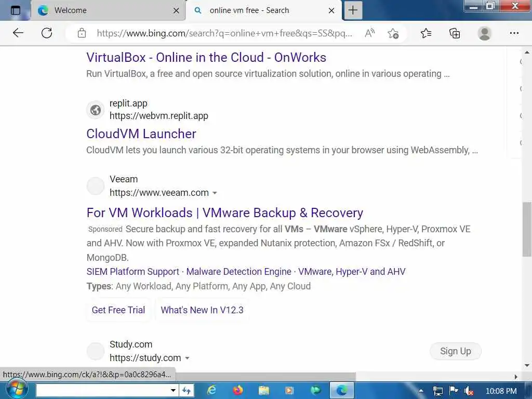The height and width of the screenshot is (399, 532).
Task: Open volume muted speaker icon
Action: 469,391
